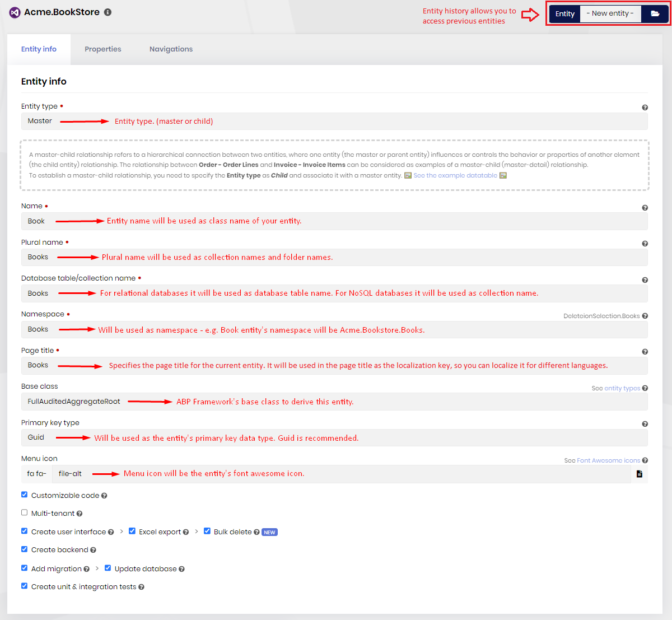Click the Page title input field
This screenshot has height=620, width=672.
(x=334, y=365)
